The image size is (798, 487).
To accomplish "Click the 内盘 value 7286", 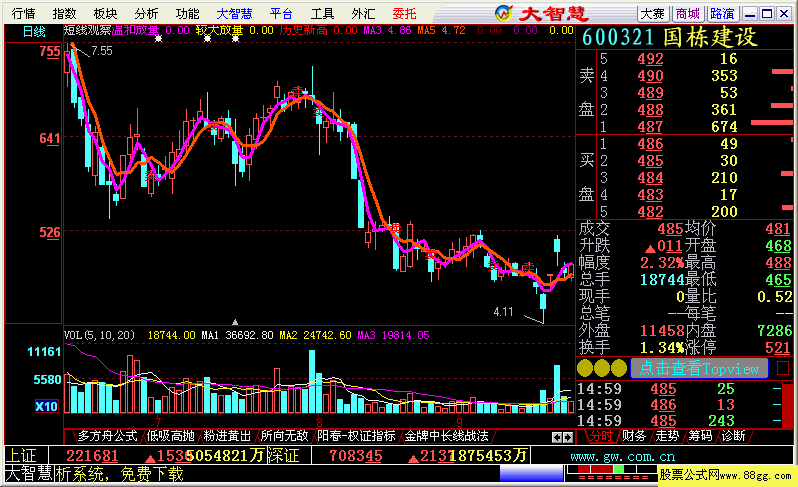I will pos(774,330).
